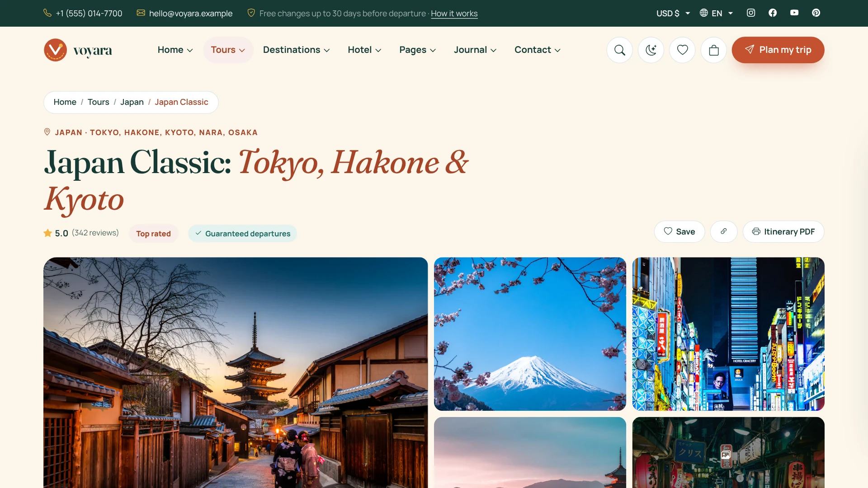
Task: Expand the Tours menu
Action: [228, 50]
